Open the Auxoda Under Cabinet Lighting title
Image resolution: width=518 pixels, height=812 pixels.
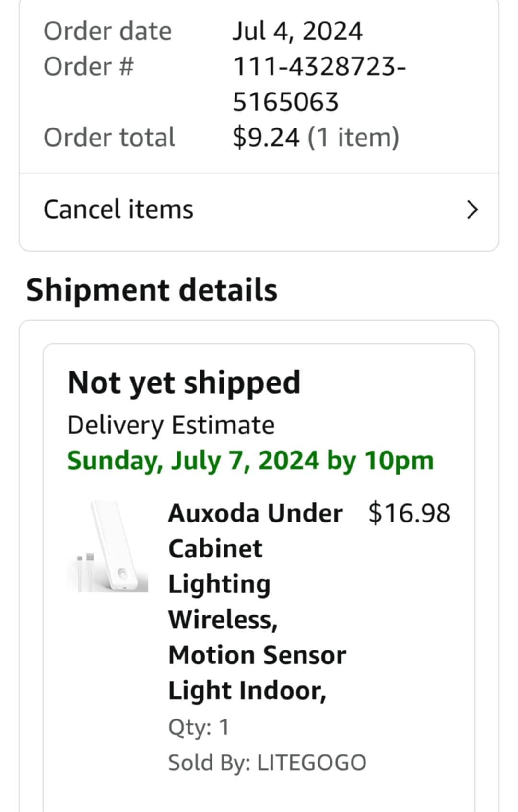click(257, 602)
